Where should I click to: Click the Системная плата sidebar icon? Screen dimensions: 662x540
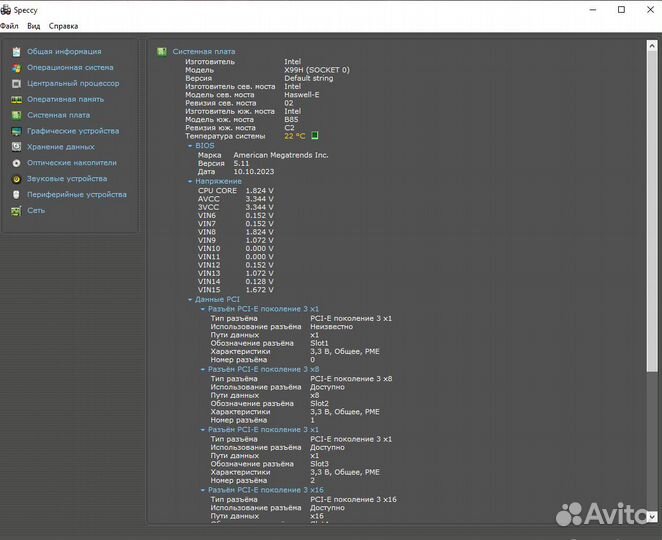pos(16,115)
